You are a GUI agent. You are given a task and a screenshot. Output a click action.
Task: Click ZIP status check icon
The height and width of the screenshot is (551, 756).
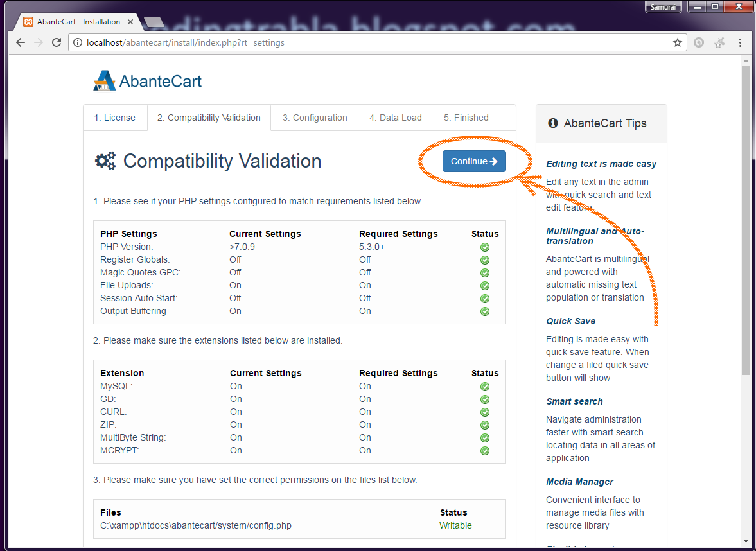(485, 424)
